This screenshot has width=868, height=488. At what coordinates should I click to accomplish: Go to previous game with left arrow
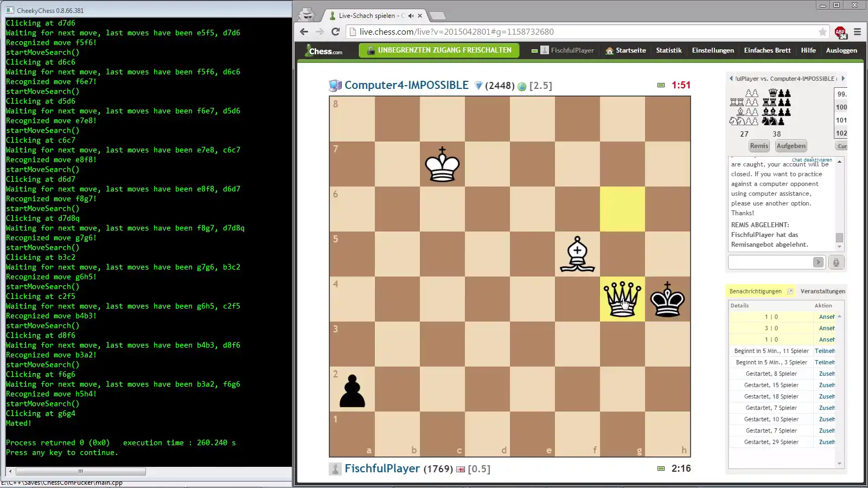point(731,79)
